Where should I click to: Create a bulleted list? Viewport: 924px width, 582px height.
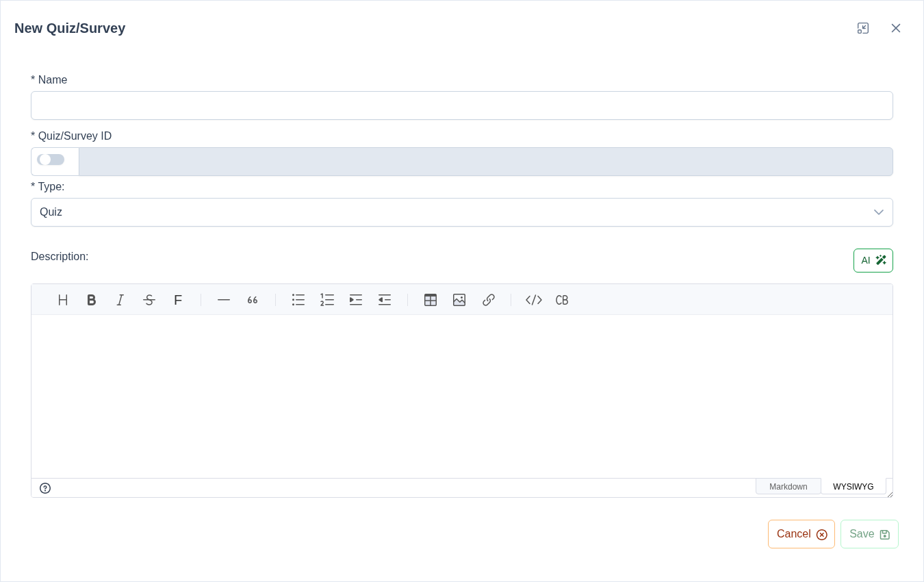[x=298, y=300]
